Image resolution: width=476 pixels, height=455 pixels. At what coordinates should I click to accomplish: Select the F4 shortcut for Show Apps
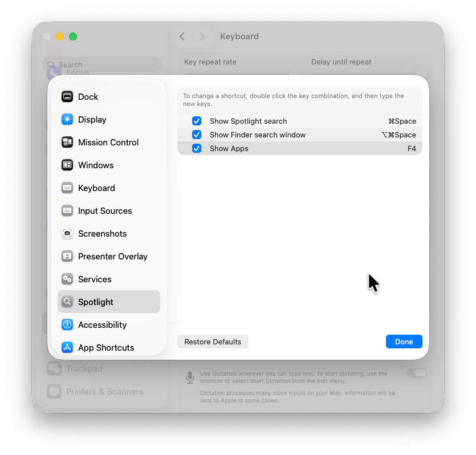412,149
